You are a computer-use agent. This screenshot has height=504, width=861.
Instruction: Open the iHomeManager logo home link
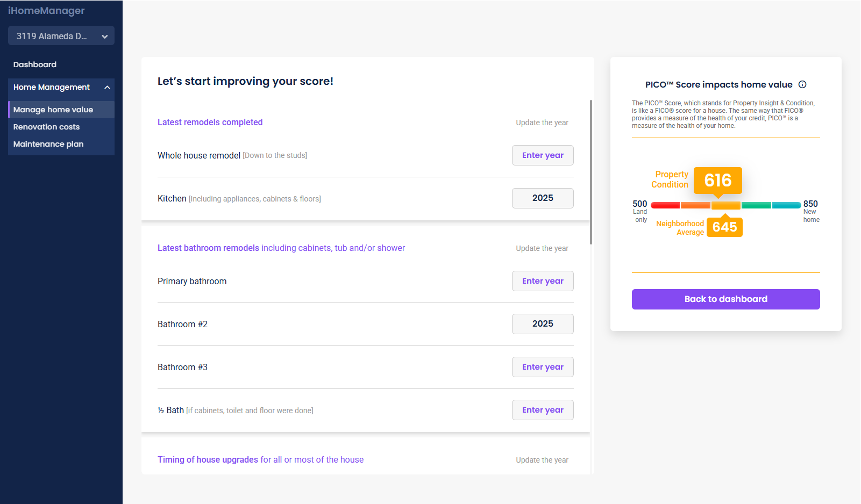pyautogui.click(x=46, y=11)
